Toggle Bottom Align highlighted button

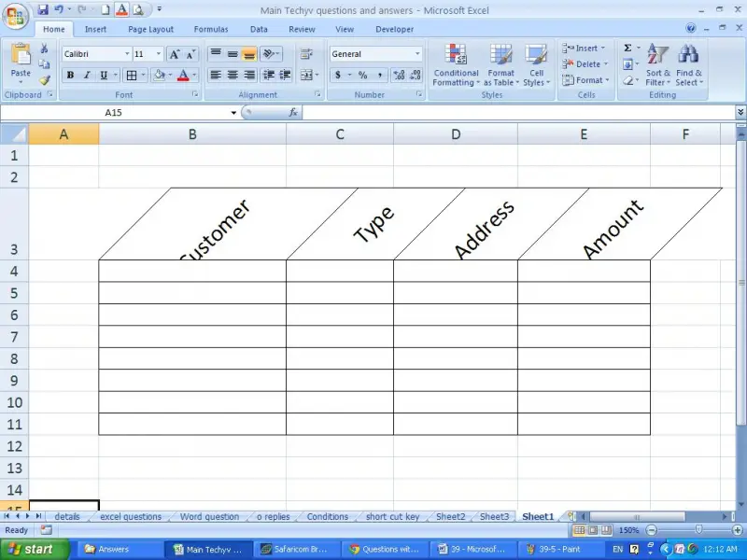pos(248,53)
